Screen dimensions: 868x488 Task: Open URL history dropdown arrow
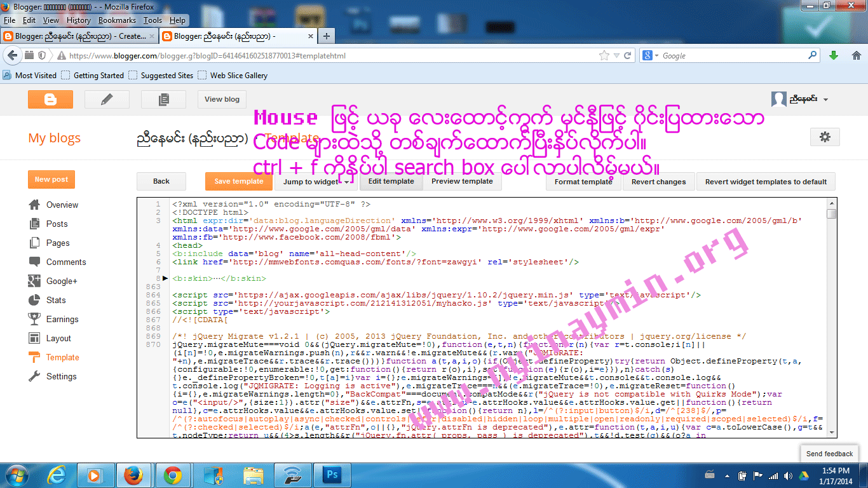coord(616,56)
